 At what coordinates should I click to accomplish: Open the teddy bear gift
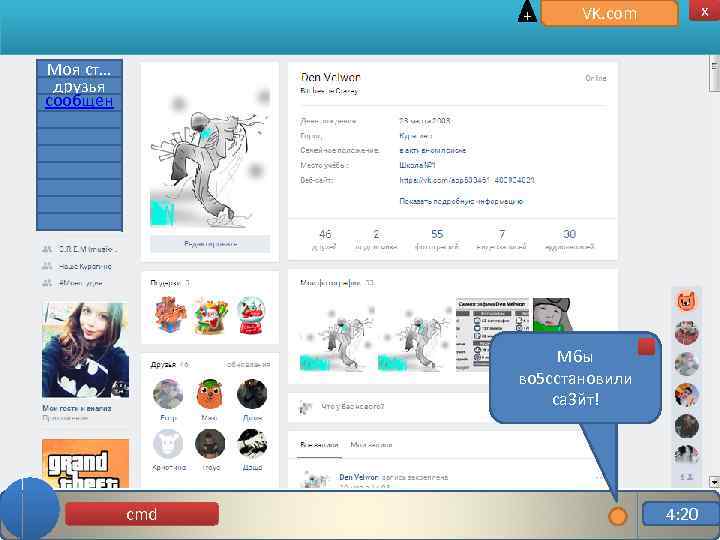click(169, 315)
